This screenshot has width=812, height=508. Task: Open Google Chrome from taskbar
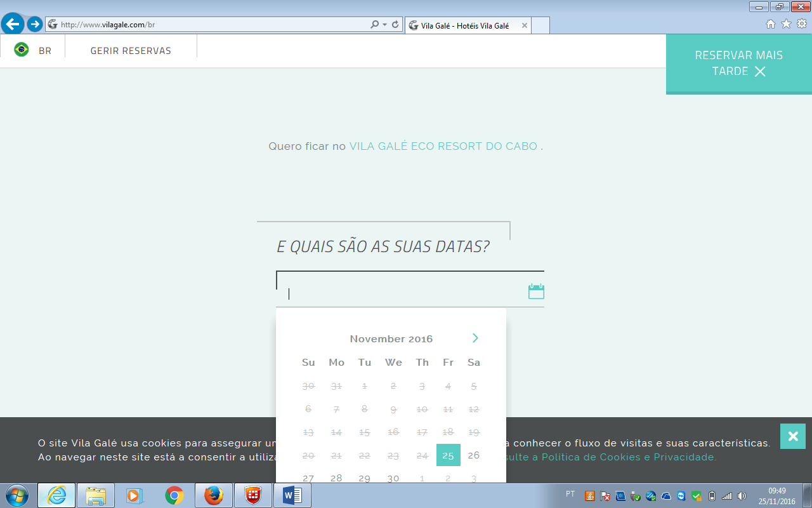(x=174, y=495)
